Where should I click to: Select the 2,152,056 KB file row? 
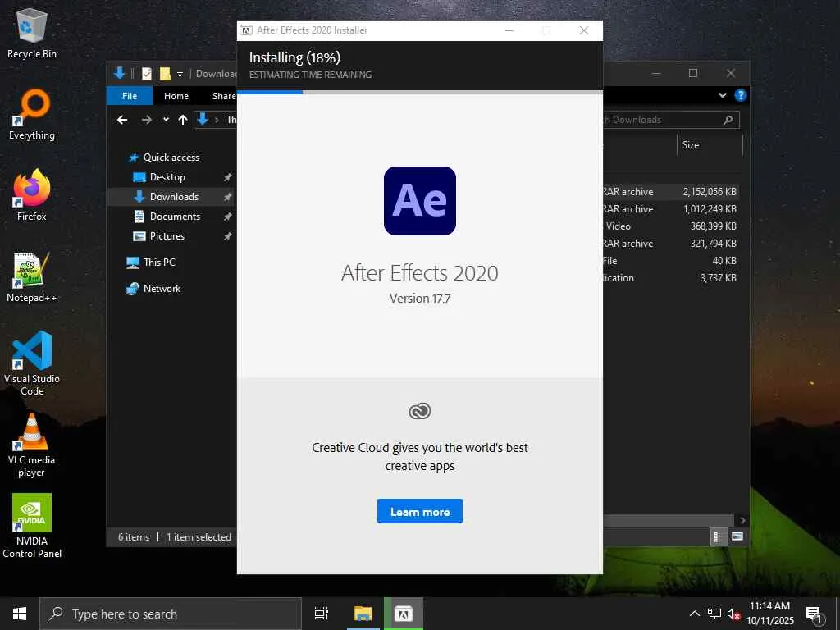point(671,191)
